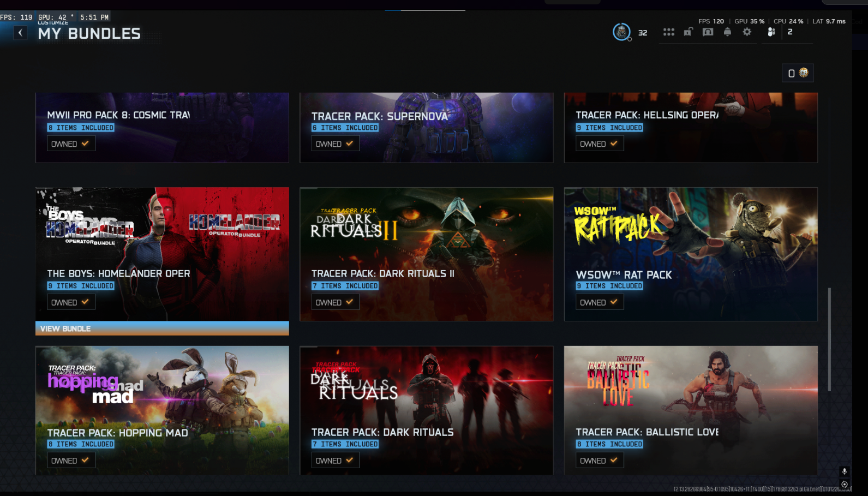This screenshot has width=868, height=496.
Task: Open the player profile avatar
Action: coord(621,32)
